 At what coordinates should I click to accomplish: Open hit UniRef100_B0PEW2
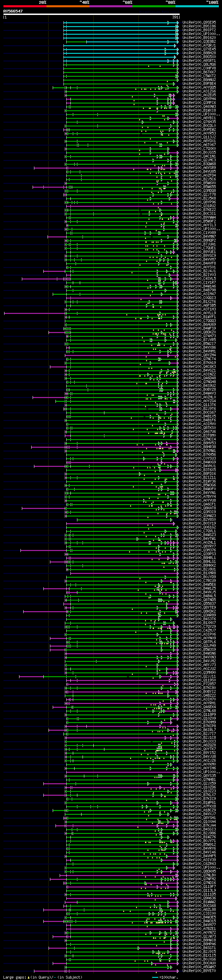coord(199,129)
